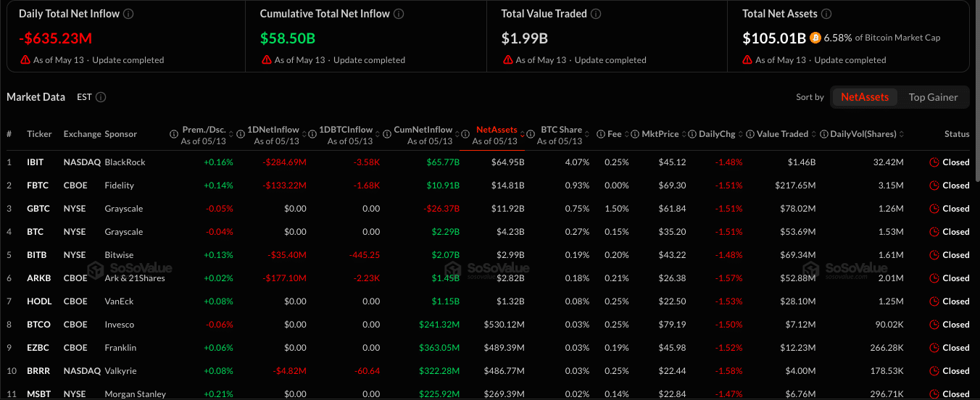980x400 pixels.
Task: Toggle sort arrows on 1DBTCInflow column
Action: 377,134
